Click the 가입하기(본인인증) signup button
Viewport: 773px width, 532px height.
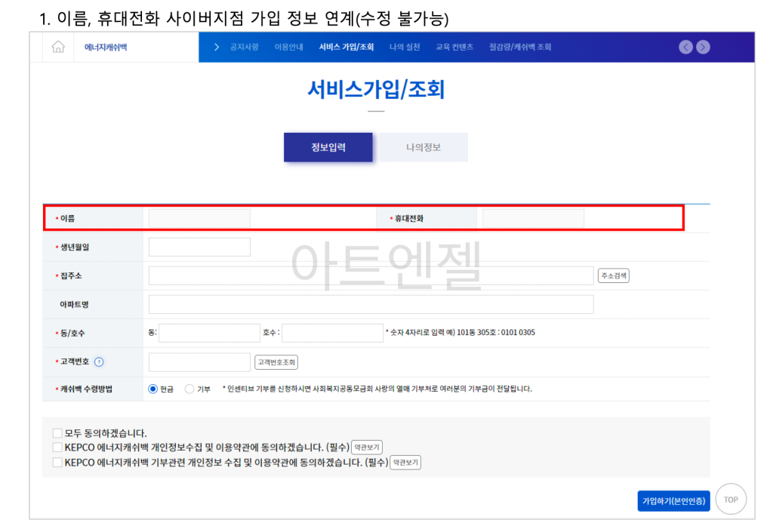673,500
